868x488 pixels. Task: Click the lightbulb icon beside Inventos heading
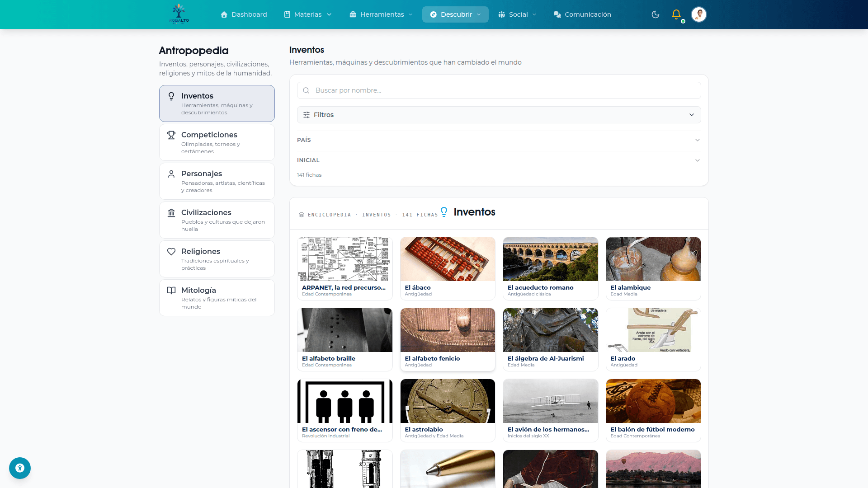tap(444, 212)
